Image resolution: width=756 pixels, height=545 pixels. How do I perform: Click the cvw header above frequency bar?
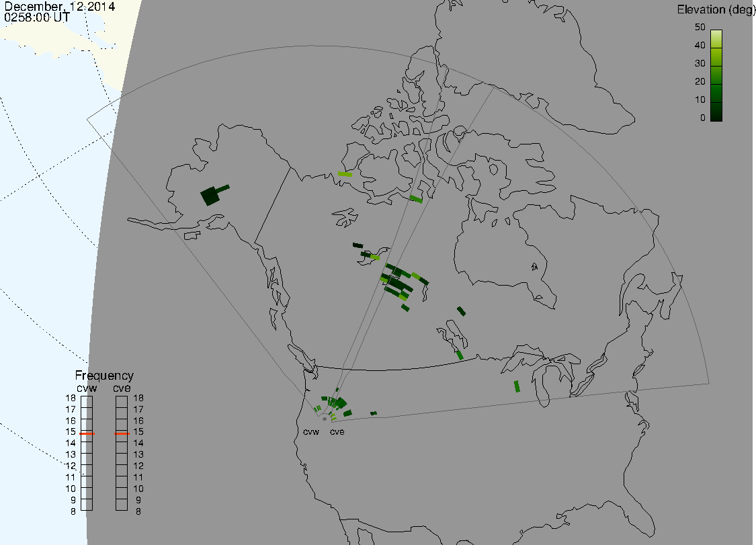pyautogui.click(x=87, y=388)
